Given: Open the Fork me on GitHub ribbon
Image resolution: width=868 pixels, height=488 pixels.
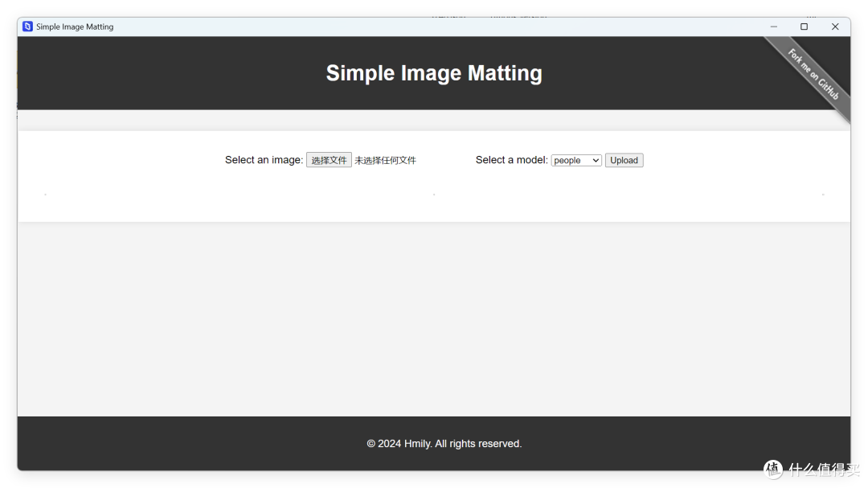Looking at the screenshot, I should click(813, 74).
